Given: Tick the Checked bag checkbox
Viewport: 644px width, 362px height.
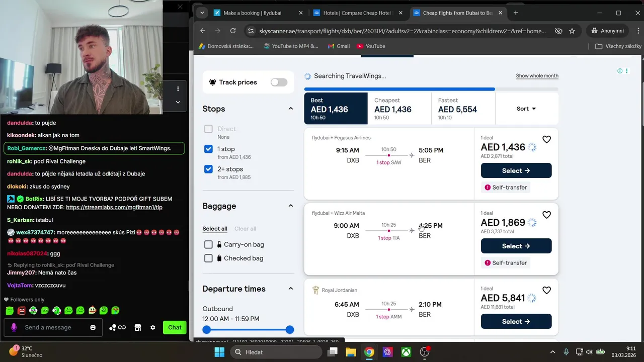Looking at the screenshot, I should [208, 258].
